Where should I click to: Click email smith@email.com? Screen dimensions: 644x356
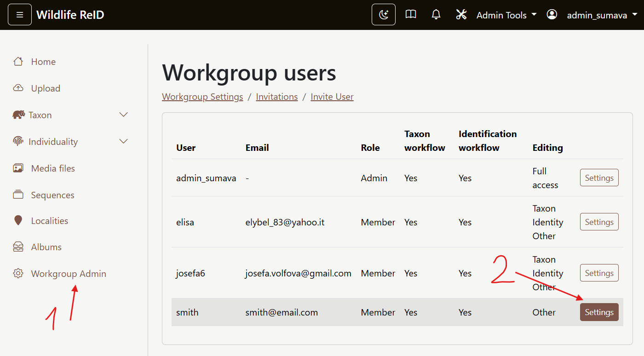point(282,312)
